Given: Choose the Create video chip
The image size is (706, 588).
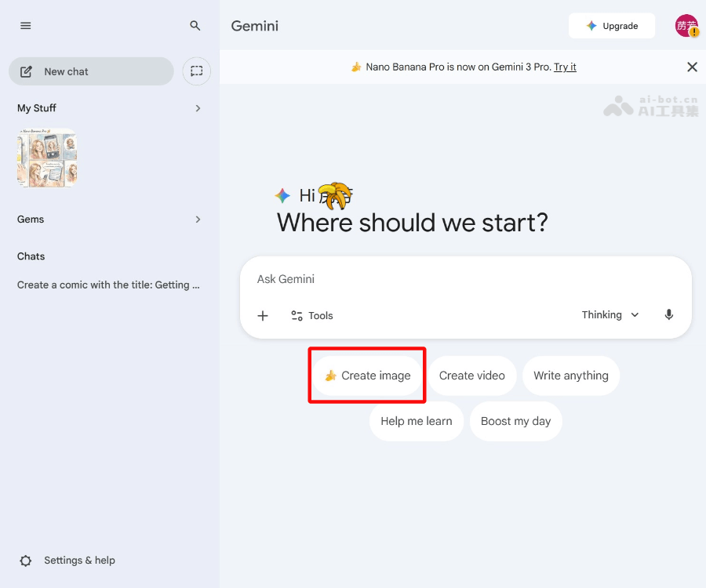Looking at the screenshot, I should pos(471,376).
